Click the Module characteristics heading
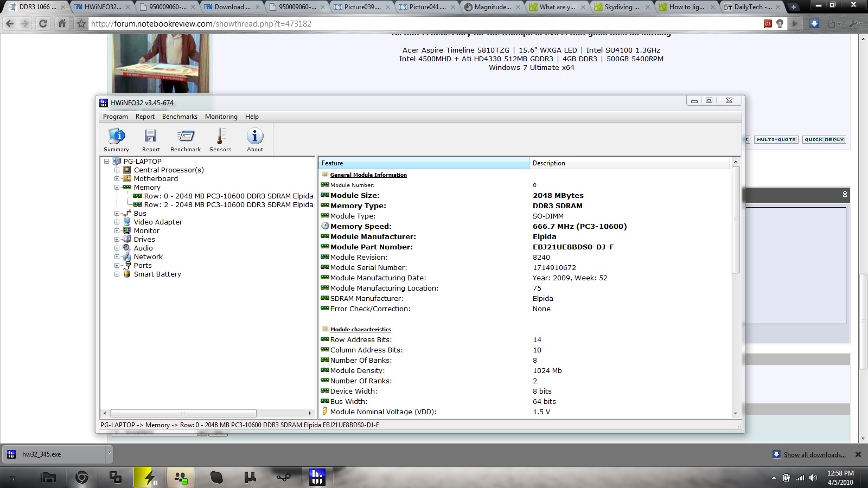 click(360, 330)
